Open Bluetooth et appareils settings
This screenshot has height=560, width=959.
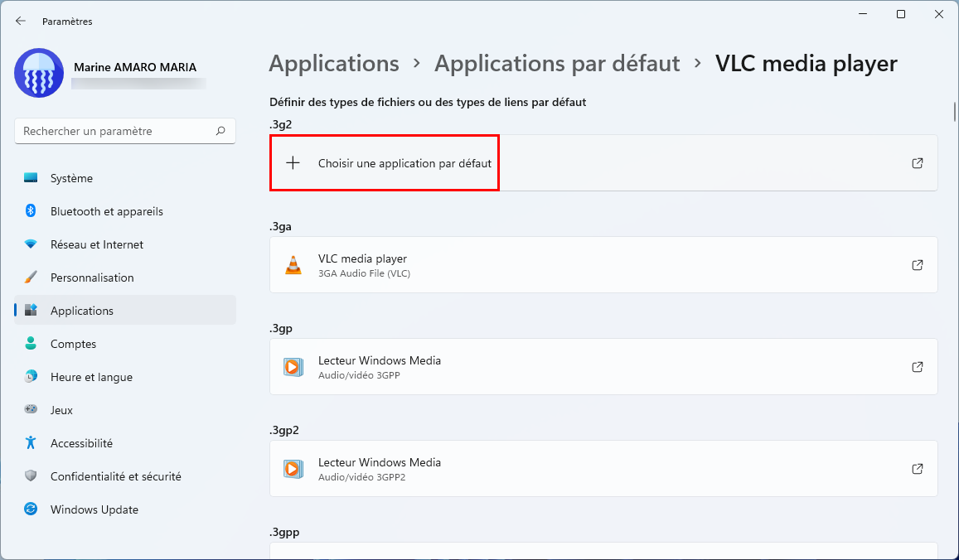pyautogui.click(x=125, y=211)
